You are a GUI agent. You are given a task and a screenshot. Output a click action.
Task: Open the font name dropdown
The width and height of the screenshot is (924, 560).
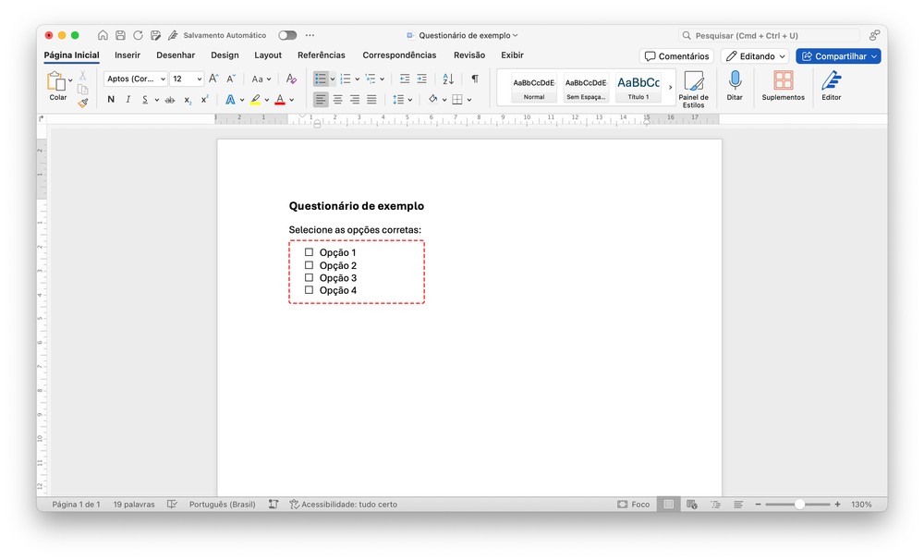[x=135, y=79]
